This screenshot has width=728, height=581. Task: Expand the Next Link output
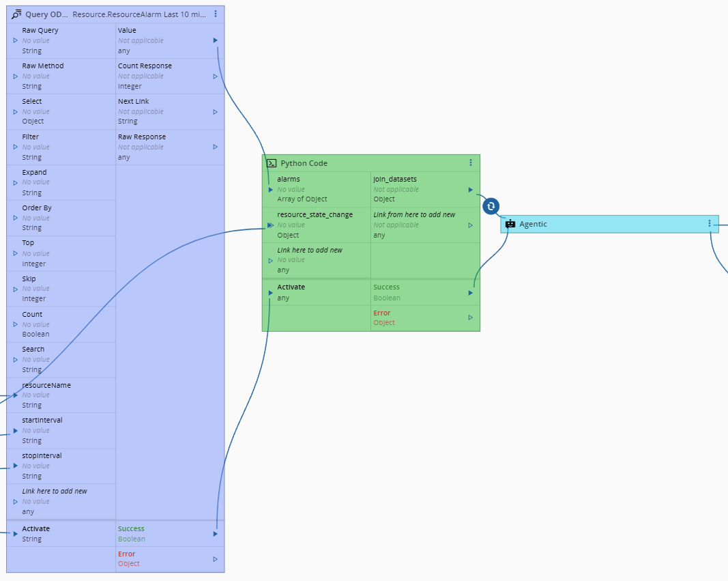[216, 111]
